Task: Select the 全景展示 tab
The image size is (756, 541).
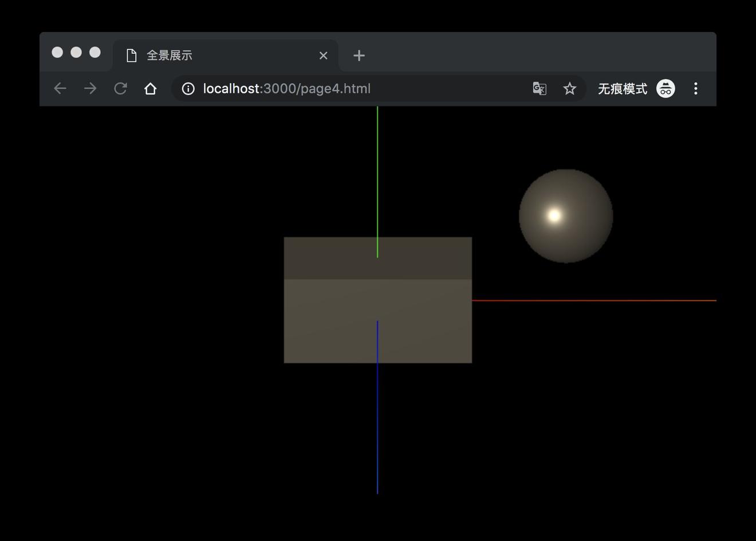Action: coord(218,56)
